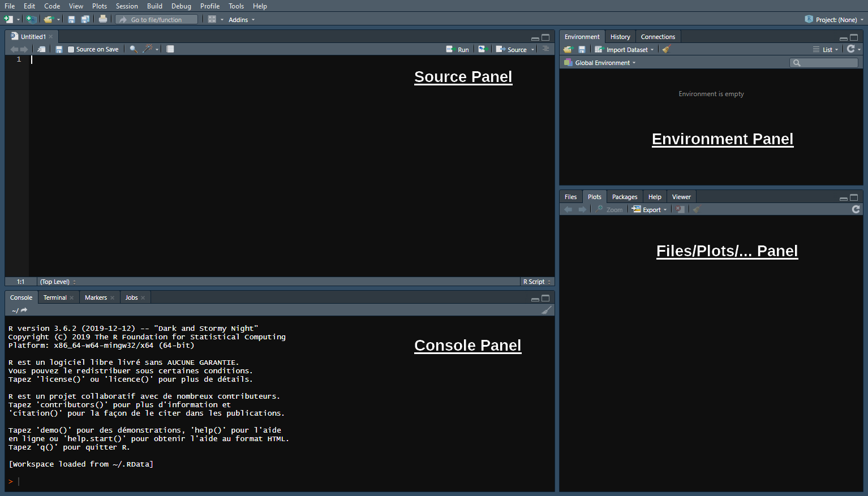This screenshot has width=868, height=496.
Task: Expand the Export dropdown in Plots
Action: 651,210
